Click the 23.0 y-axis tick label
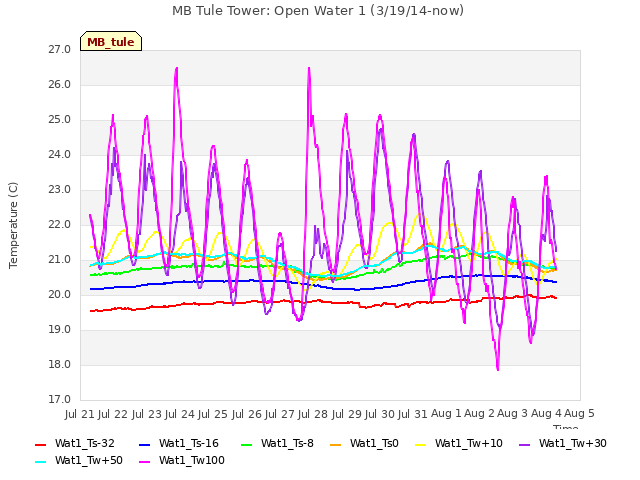Image resolution: width=640 pixels, height=480 pixels. [60, 190]
